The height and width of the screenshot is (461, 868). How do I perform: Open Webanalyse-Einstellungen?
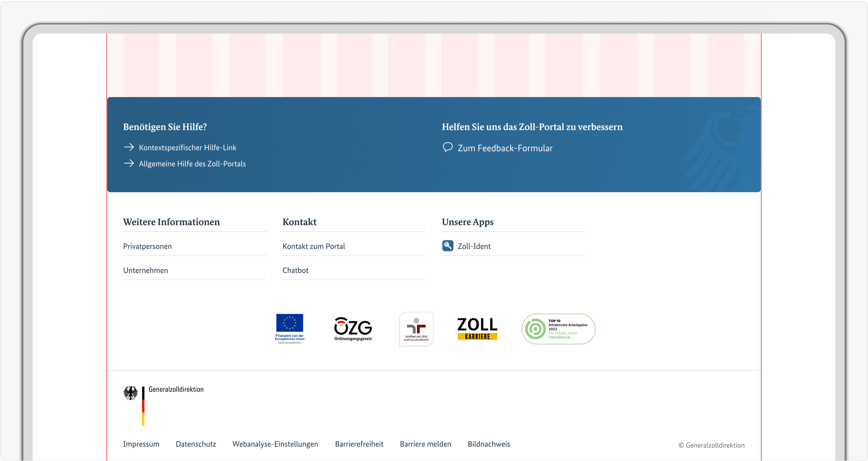point(275,444)
